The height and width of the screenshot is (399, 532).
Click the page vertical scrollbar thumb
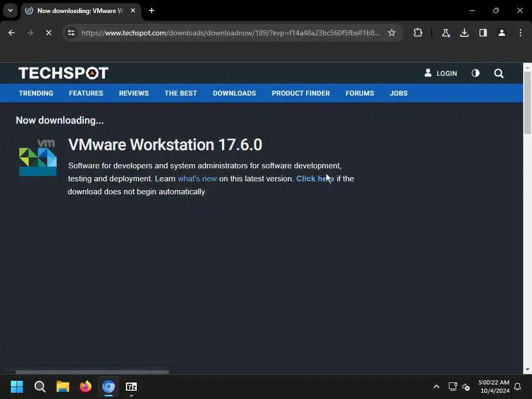tap(527, 103)
